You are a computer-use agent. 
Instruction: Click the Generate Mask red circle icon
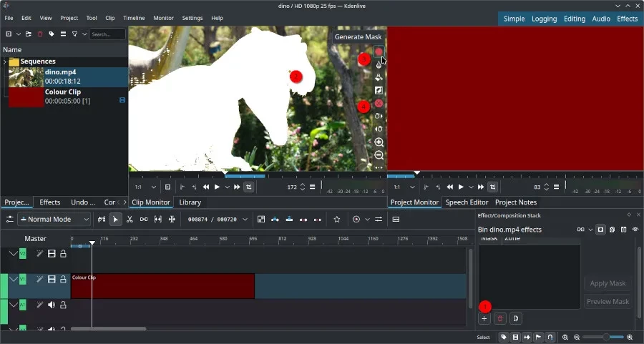coord(379,52)
